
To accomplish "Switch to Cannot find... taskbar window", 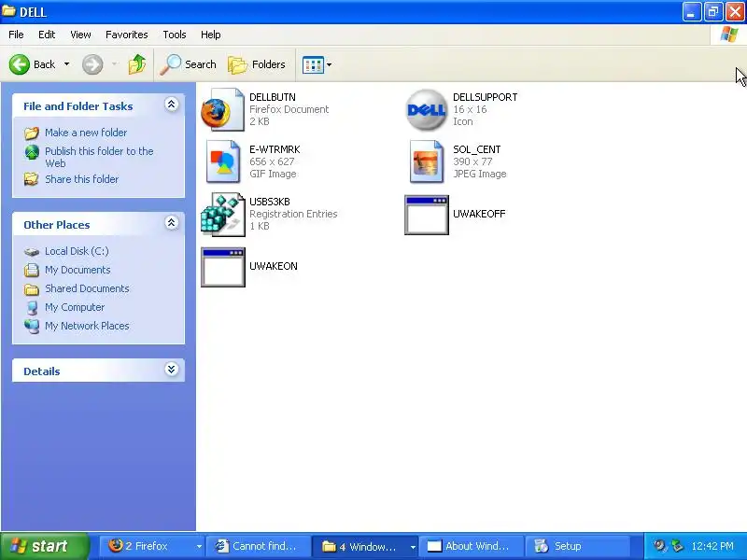I will click(x=258, y=546).
